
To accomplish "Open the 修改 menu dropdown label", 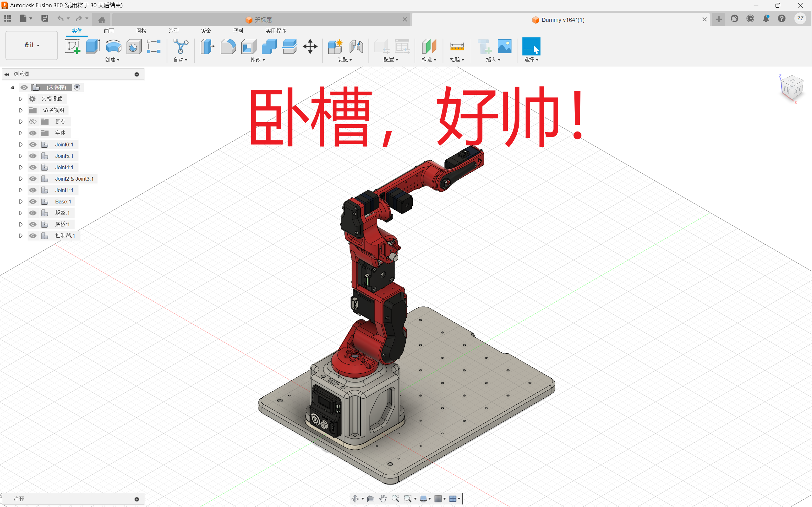I will (258, 60).
